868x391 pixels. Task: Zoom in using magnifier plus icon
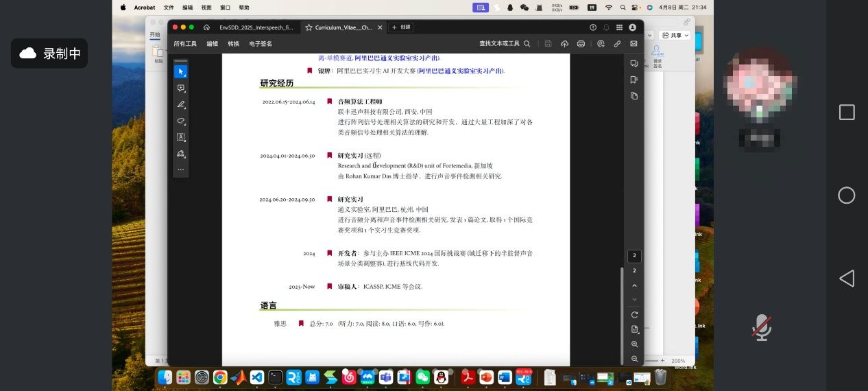pyautogui.click(x=634, y=344)
